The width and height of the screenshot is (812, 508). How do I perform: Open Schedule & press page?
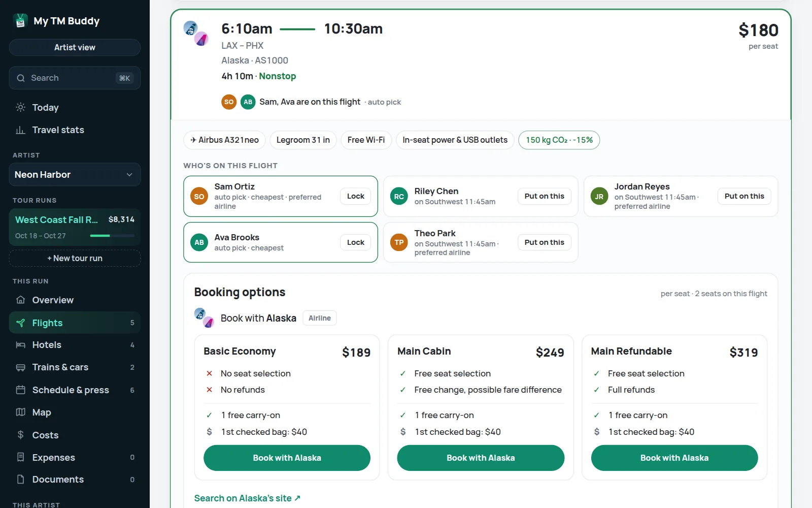pos(75,390)
